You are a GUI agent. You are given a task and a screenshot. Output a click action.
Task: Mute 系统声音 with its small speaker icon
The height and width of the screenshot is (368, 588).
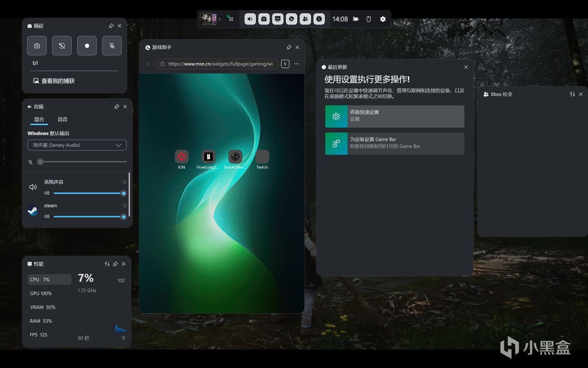coord(47,193)
